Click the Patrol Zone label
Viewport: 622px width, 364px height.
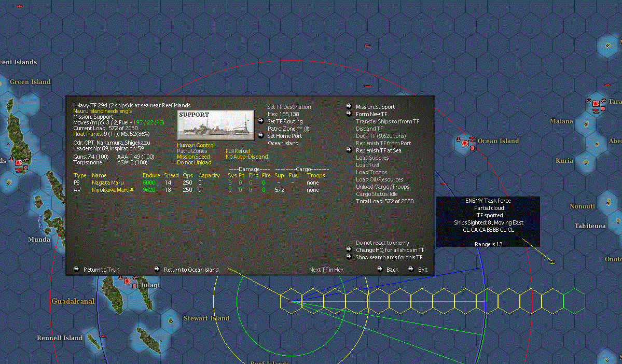point(281,129)
